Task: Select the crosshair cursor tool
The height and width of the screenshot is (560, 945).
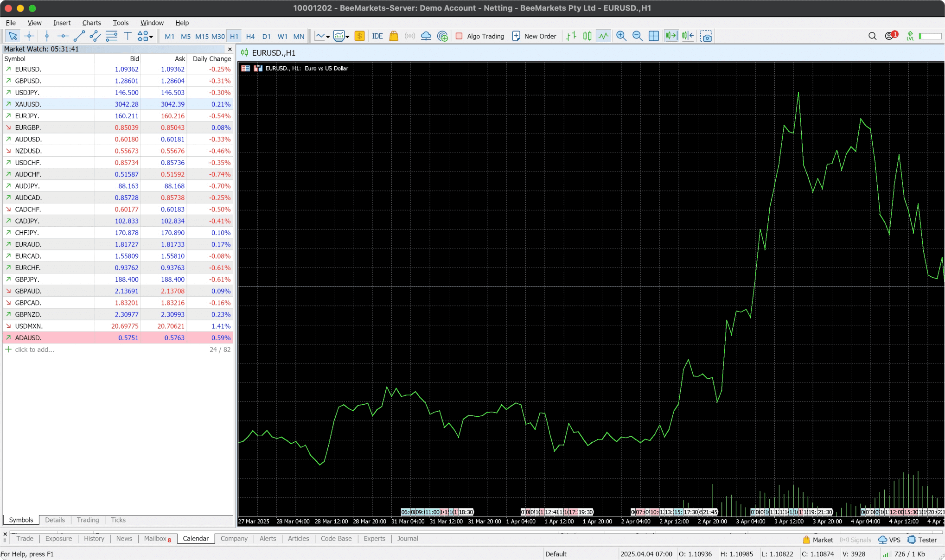Action: pos(29,36)
